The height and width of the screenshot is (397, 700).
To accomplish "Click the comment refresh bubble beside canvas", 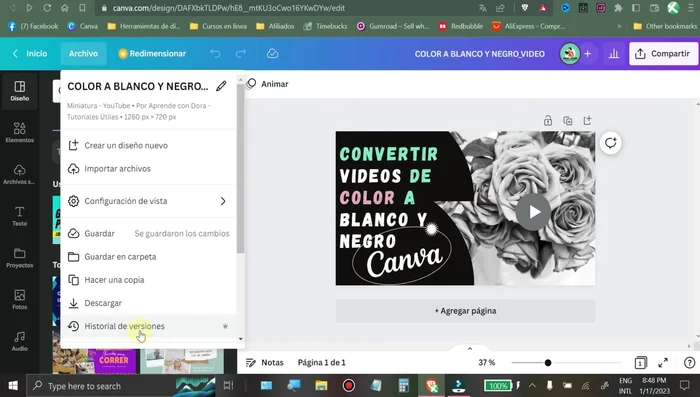I will 610,143.
